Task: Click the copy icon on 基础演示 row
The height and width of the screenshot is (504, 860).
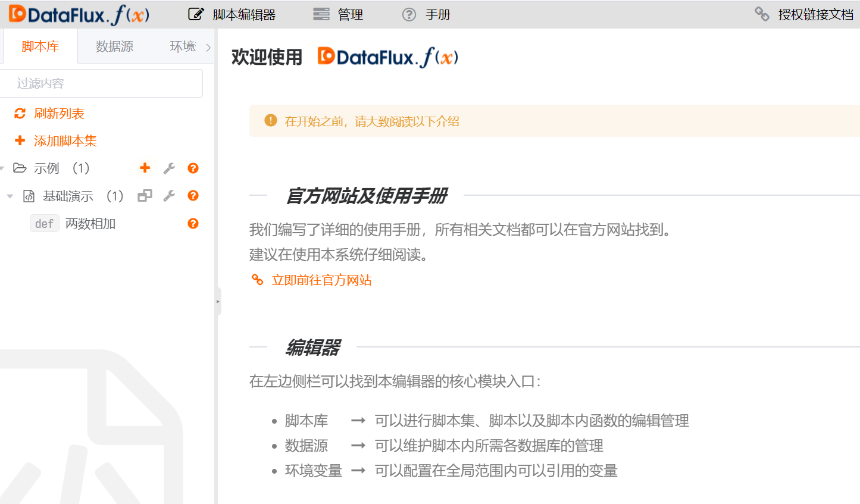Action: (x=145, y=196)
